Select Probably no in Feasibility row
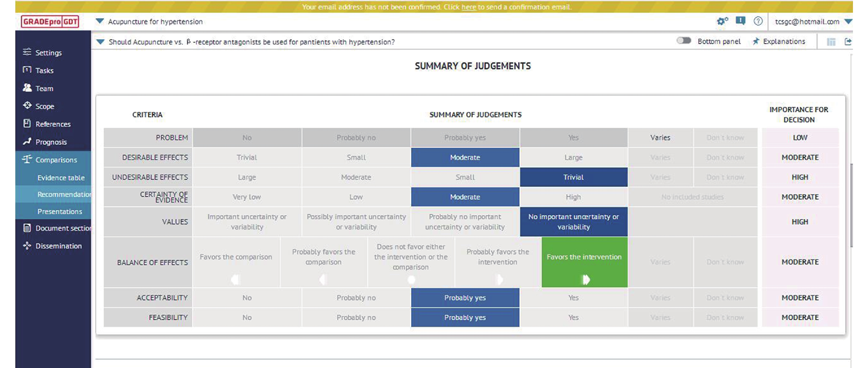This screenshot has height=368, width=868. [x=356, y=317]
